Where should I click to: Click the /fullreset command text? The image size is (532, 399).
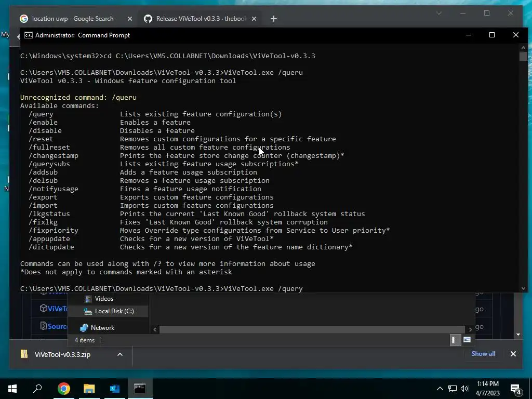pyautogui.click(x=49, y=147)
